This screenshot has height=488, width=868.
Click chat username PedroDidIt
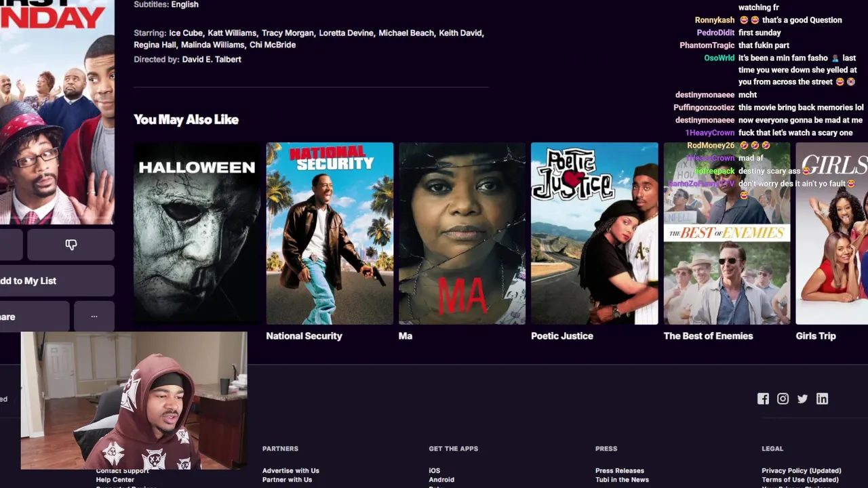click(x=716, y=33)
